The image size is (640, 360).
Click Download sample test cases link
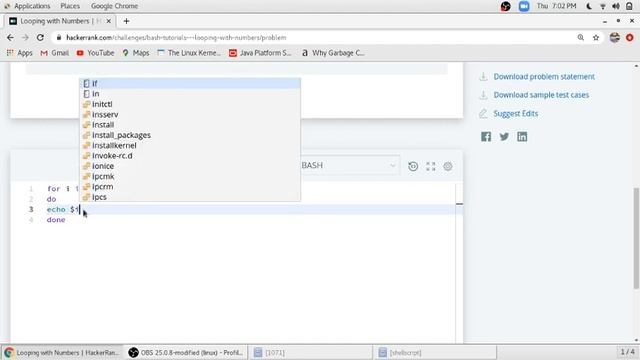click(541, 95)
